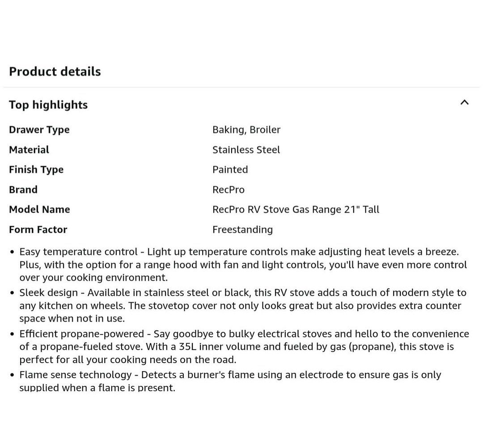This screenshot has width=483, height=448.
Task: Select the Drawer Type label
Action: pos(39,130)
